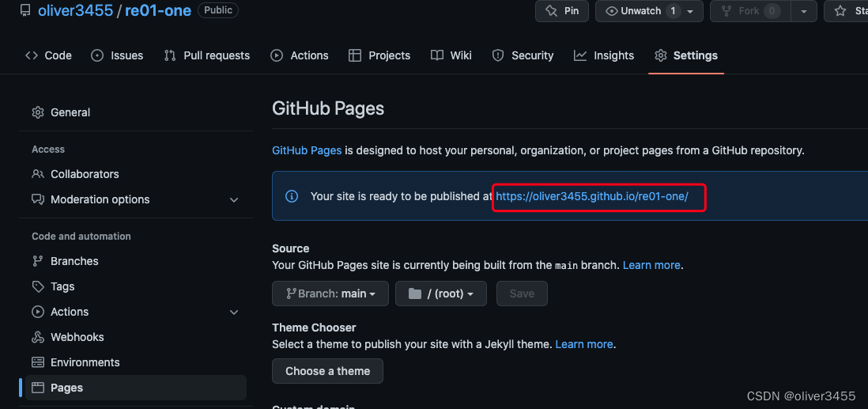
Task: Click the Tags sidebar icon
Action: pos(38,286)
